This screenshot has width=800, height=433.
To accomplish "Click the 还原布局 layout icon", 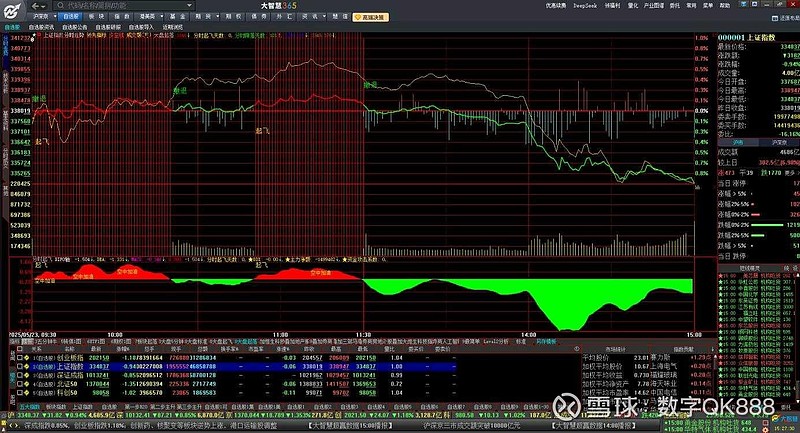I will [x=777, y=18].
